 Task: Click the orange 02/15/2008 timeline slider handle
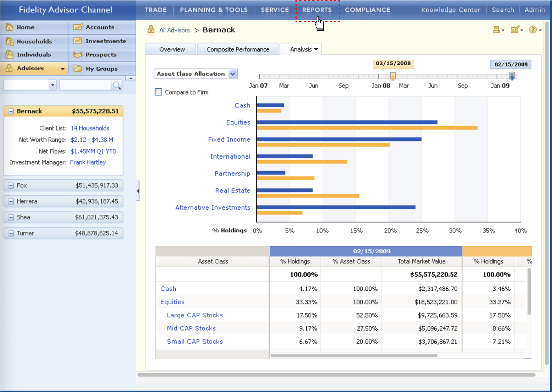pos(393,77)
